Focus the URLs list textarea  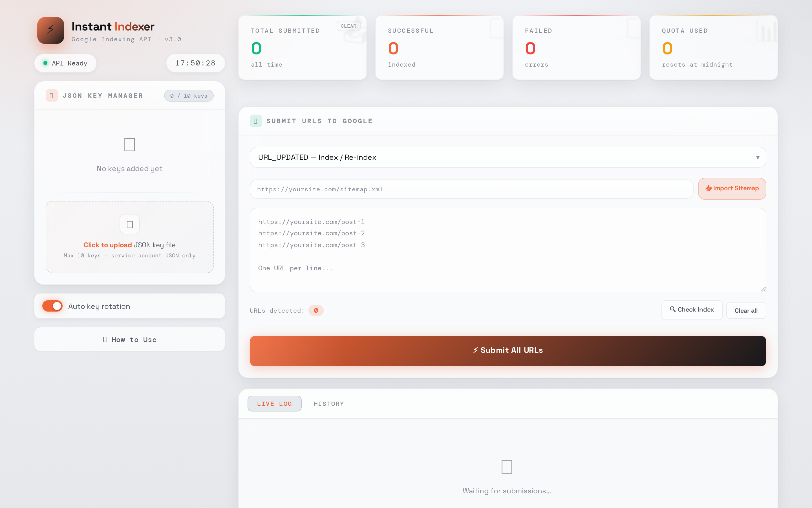click(508, 250)
